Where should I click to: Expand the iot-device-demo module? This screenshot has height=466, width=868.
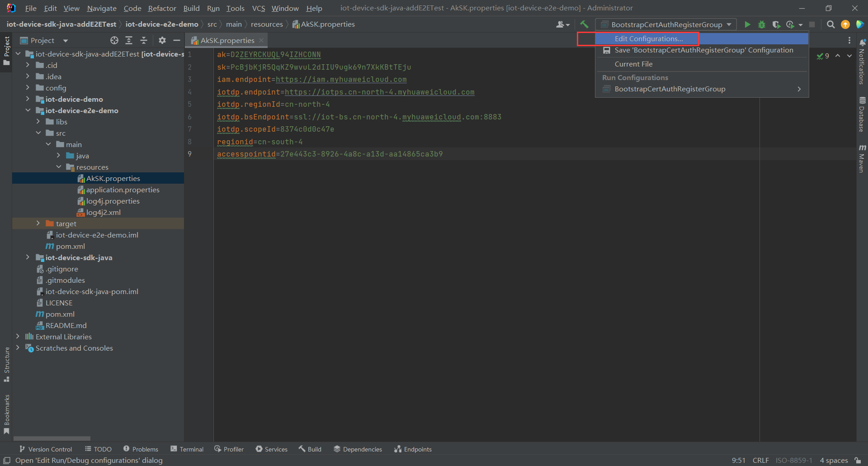pyautogui.click(x=28, y=99)
